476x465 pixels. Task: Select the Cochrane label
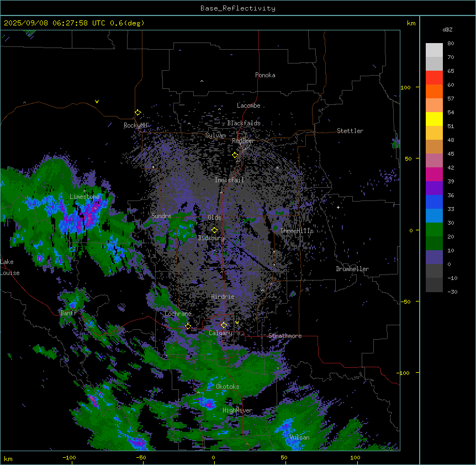178,314
